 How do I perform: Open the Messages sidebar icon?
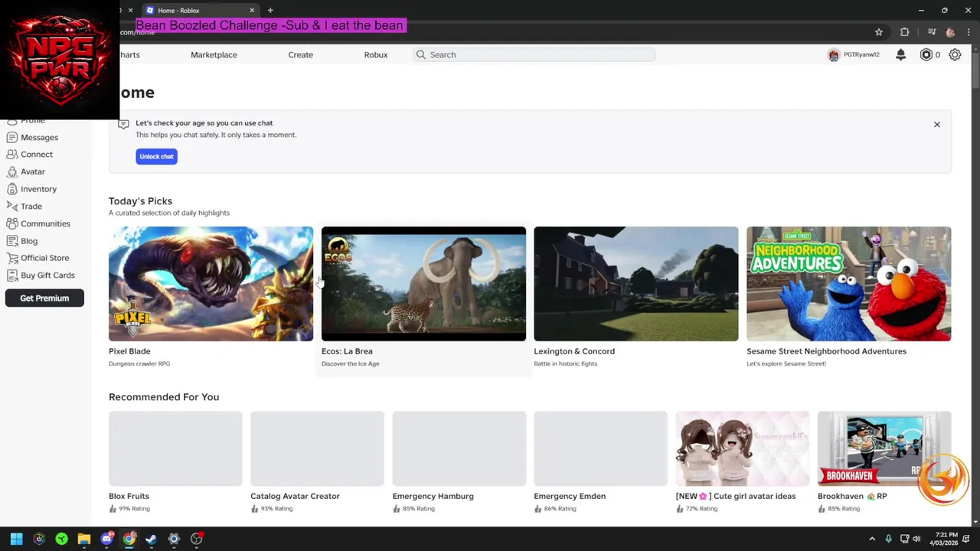pos(11,138)
